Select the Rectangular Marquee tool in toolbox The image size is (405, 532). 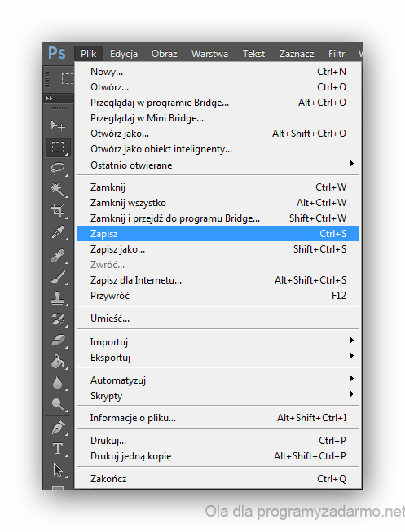[x=58, y=147]
